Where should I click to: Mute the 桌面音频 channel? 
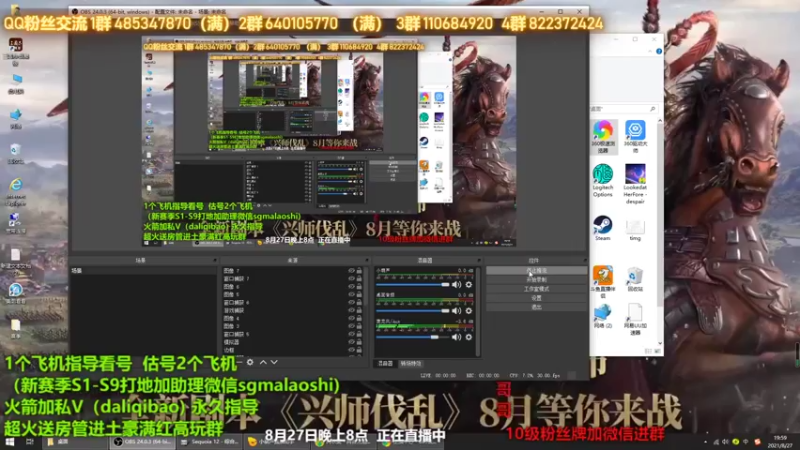pos(457,310)
